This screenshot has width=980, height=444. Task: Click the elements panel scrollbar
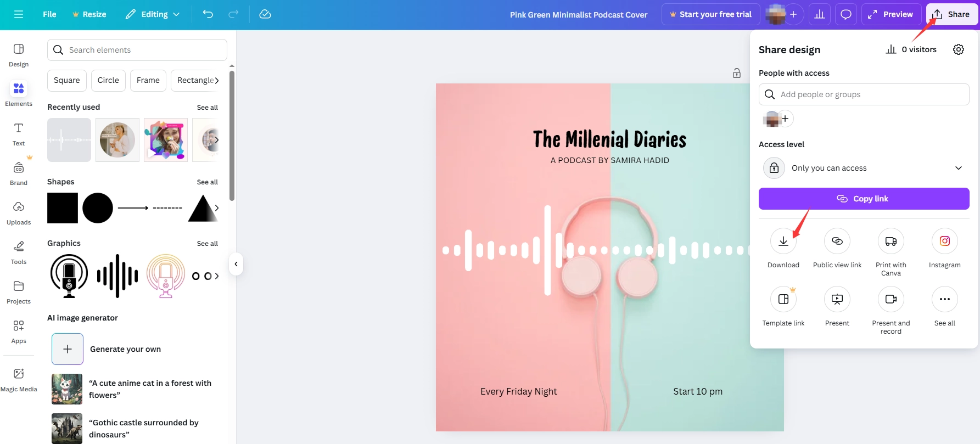(232, 136)
